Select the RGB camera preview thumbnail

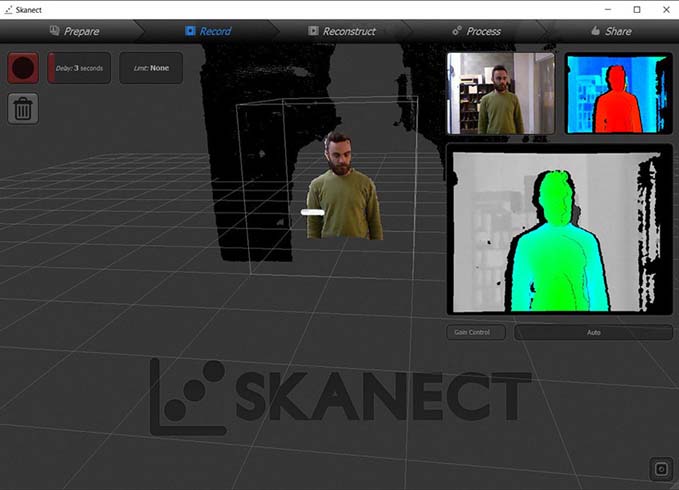501,93
